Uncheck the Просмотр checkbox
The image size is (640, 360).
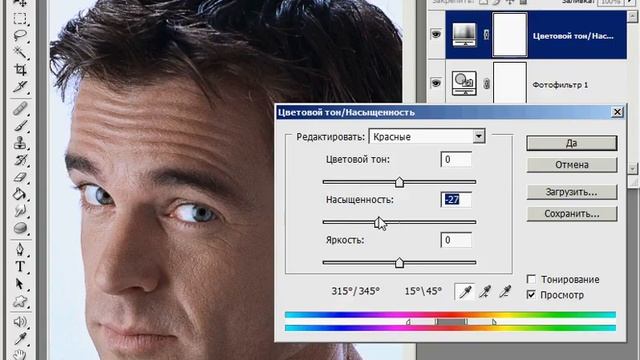pos(531,295)
